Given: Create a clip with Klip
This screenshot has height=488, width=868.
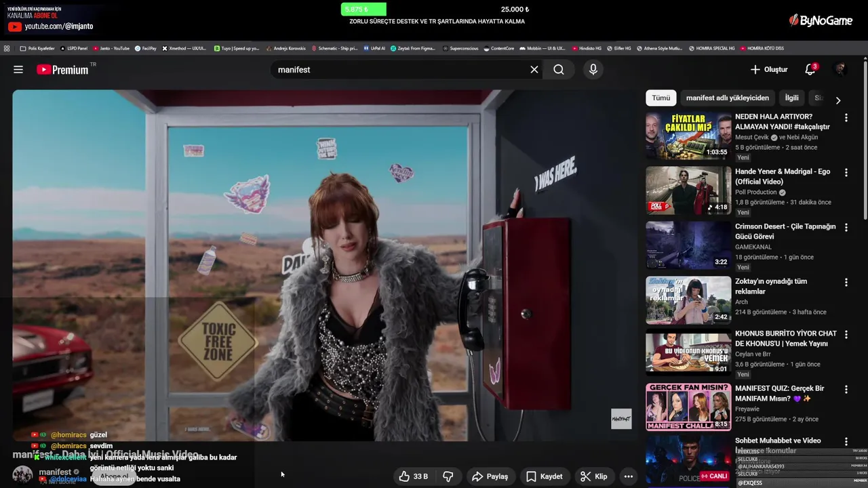Looking at the screenshot, I should pos(594,476).
